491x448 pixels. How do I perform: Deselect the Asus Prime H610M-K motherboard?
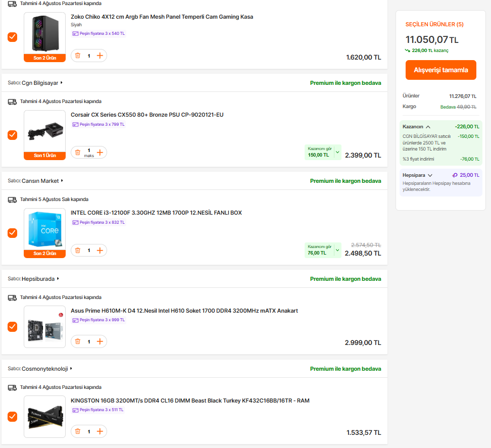[x=12, y=326]
